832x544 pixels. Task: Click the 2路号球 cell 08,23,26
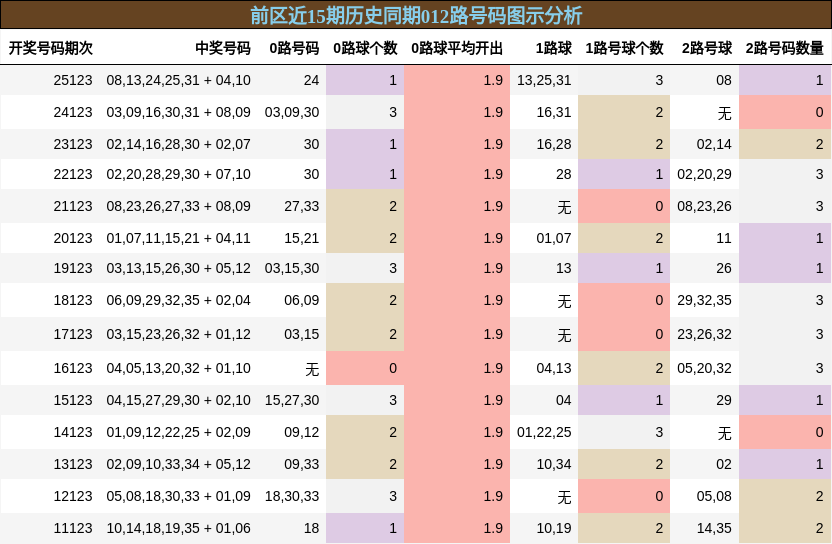[704, 206]
